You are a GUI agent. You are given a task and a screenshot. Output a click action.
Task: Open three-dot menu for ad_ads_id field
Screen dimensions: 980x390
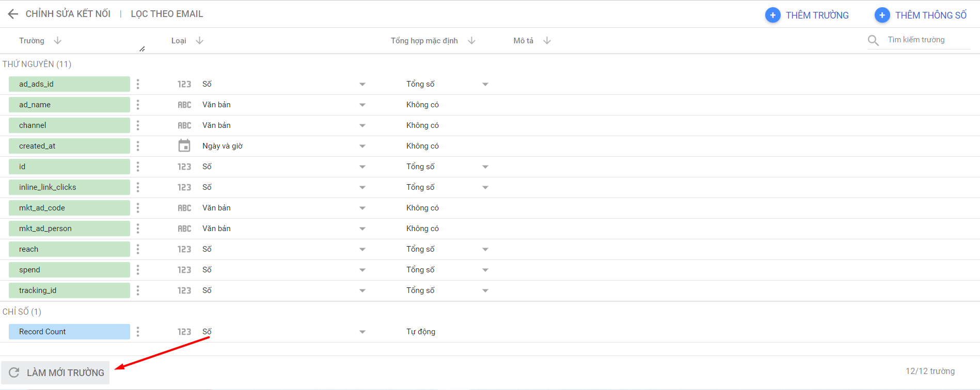point(138,84)
